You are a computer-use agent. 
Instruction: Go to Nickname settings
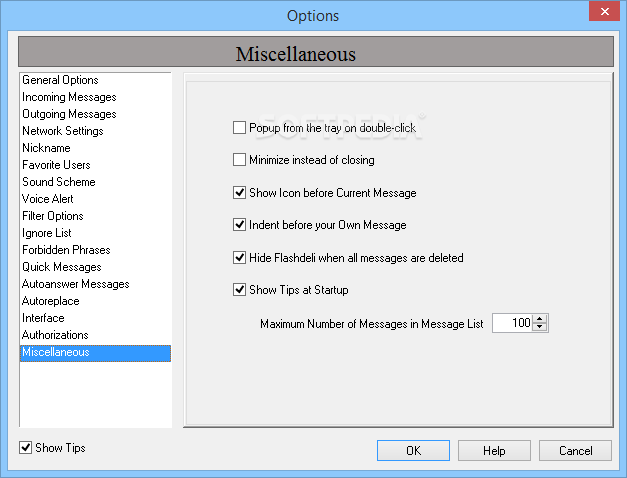point(95,148)
